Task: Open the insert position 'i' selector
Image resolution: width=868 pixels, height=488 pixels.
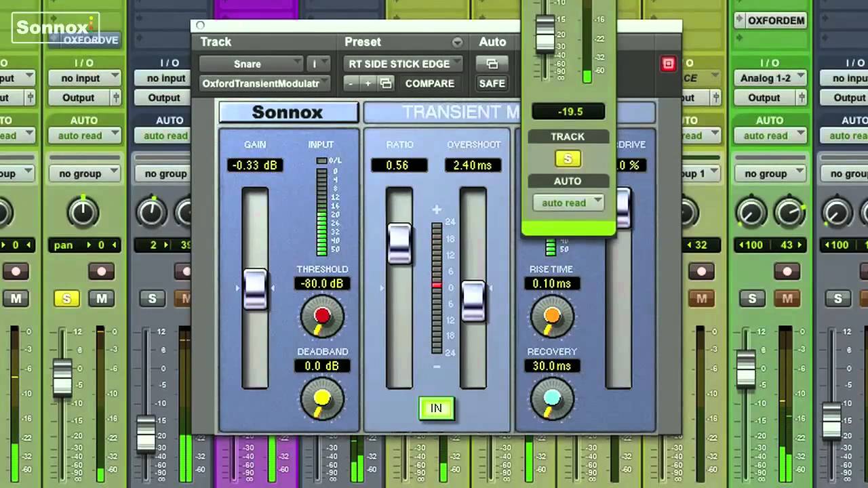Action: pyautogui.click(x=318, y=64)
